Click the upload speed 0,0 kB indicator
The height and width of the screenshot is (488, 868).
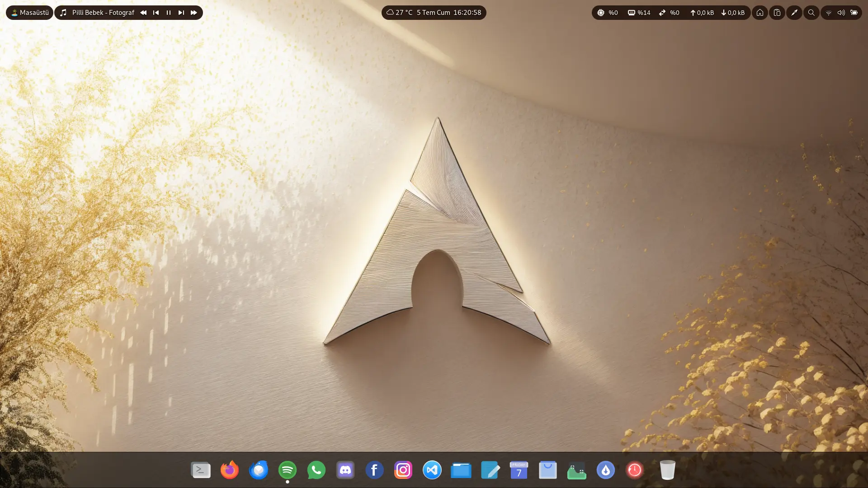click(x=702, y=13)
